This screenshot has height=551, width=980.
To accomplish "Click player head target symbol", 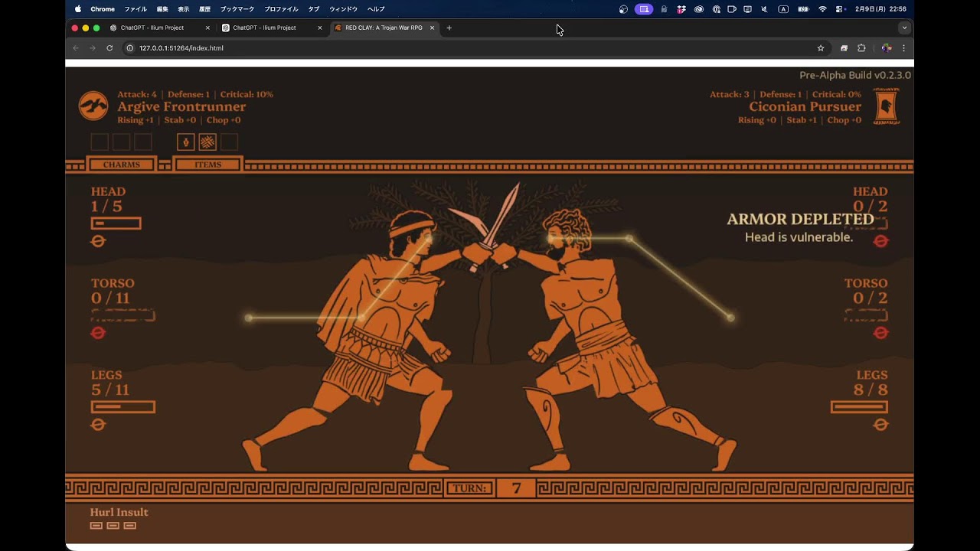I will [x=98, y=241].
